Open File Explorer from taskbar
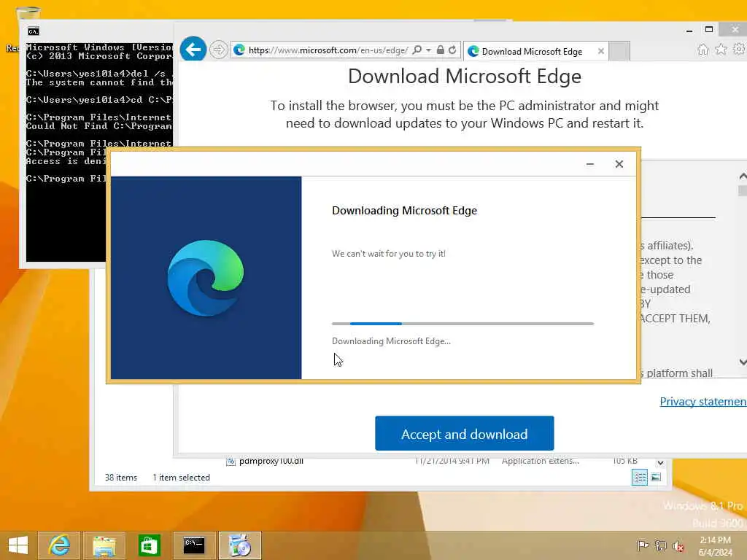 [x=104, y=545]
